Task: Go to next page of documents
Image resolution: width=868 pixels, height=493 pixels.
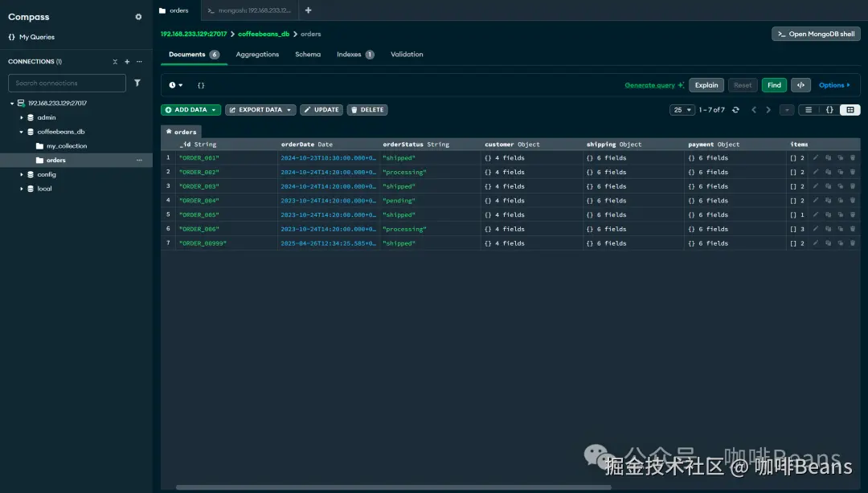Action: [x=768, y=110]
